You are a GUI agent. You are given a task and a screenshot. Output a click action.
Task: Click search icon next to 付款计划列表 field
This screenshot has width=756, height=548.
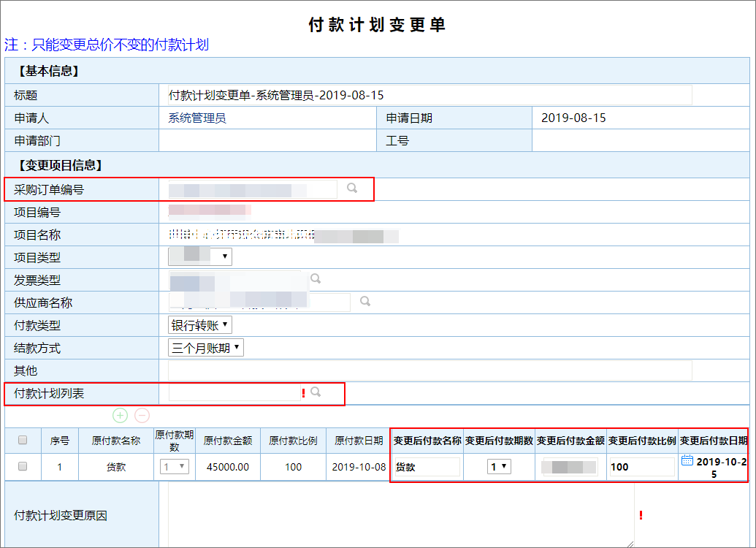tap(316, 392)
